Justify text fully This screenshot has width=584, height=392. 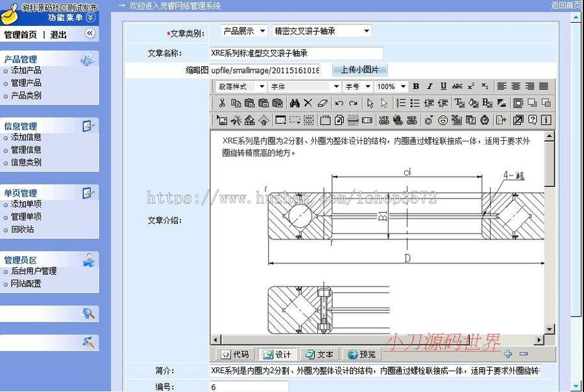tap(544, 86)
